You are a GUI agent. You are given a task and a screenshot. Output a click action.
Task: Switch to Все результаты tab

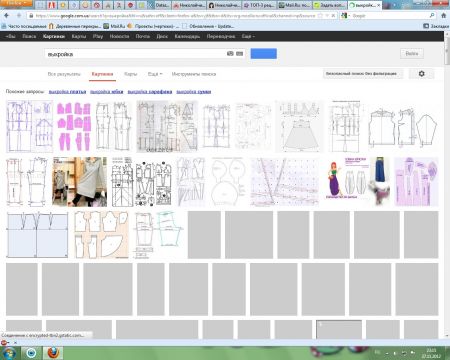[x=64, y=74]
